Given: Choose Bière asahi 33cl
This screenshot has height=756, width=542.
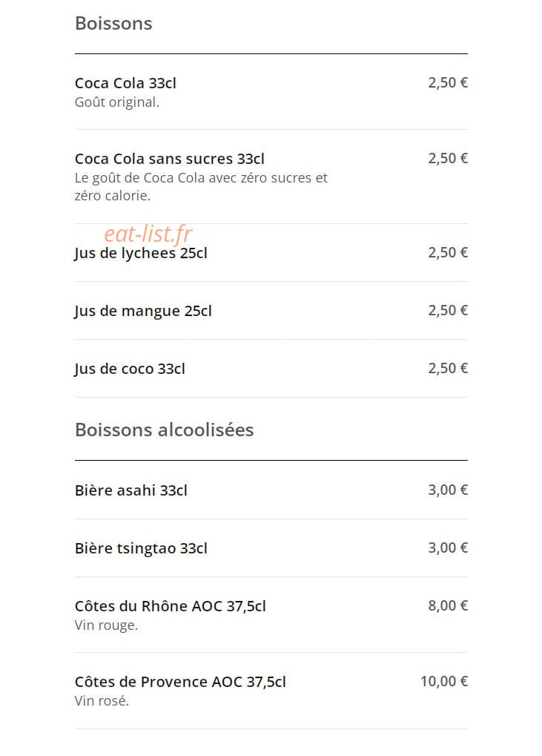Looking at the screenshot, I should point(271,490).
